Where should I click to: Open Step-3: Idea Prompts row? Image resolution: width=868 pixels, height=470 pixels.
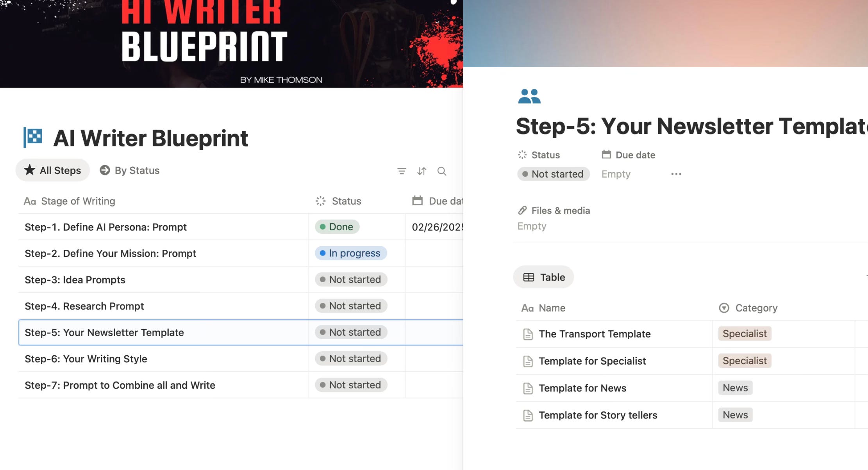click(75, 280)
